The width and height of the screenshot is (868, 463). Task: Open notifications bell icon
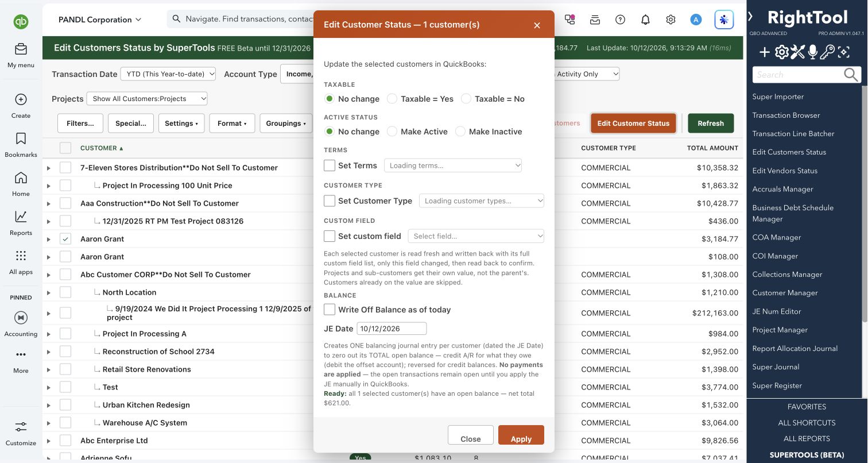click(x=645, y=20)
